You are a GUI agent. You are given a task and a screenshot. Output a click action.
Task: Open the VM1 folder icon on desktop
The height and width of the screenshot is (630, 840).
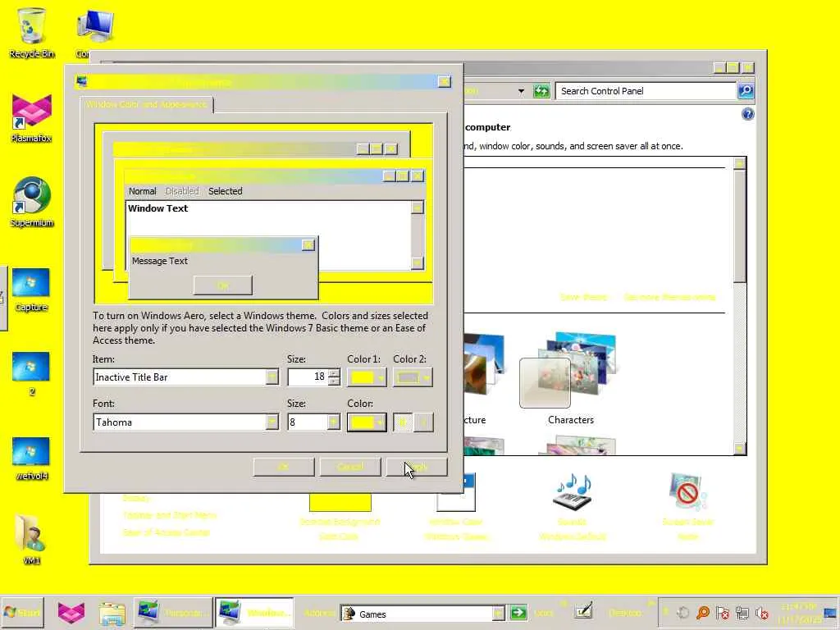tap(31, 540)
